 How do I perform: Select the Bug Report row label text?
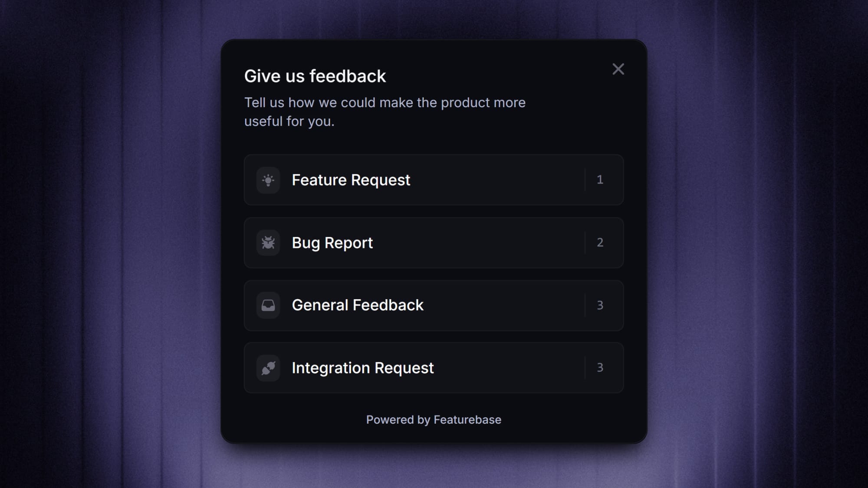tap(332, 243)
